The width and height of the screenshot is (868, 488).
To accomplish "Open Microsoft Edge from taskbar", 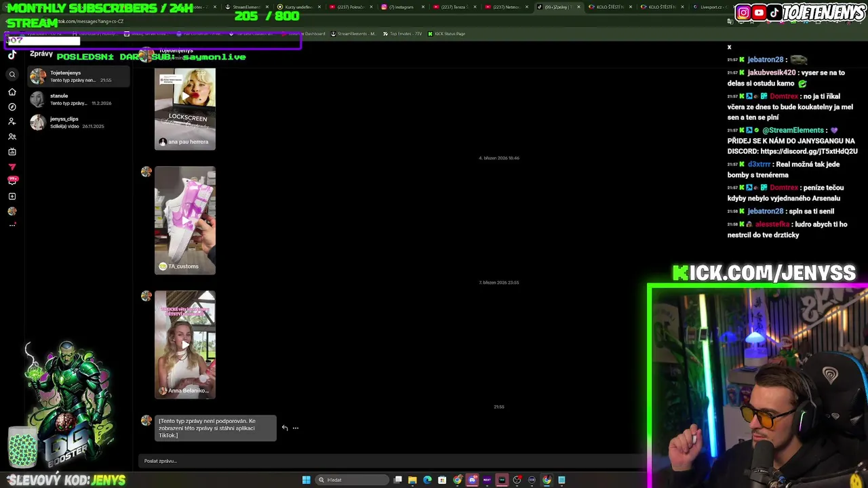I will [427, 480].
